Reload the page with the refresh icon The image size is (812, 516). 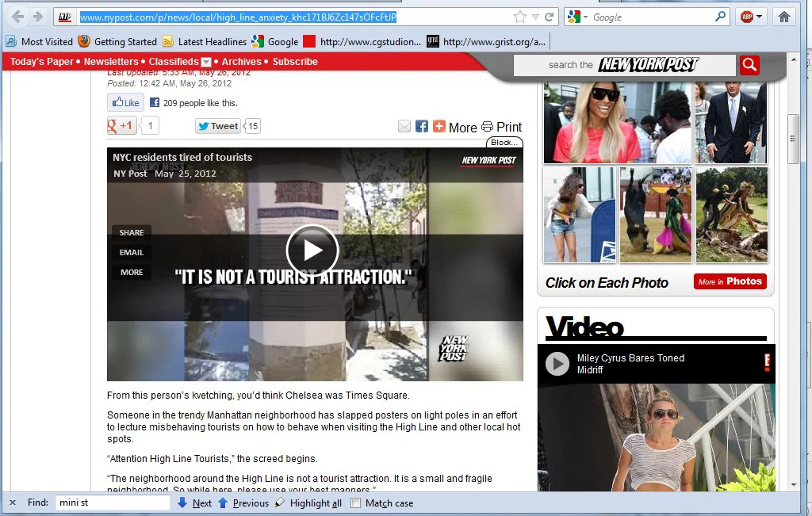tap(550, 17)
